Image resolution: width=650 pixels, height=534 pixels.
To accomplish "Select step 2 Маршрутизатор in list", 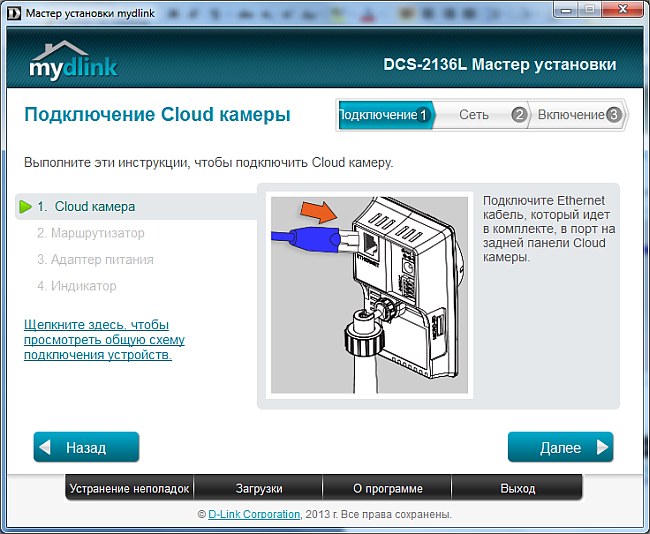I will tap(90, 233).
